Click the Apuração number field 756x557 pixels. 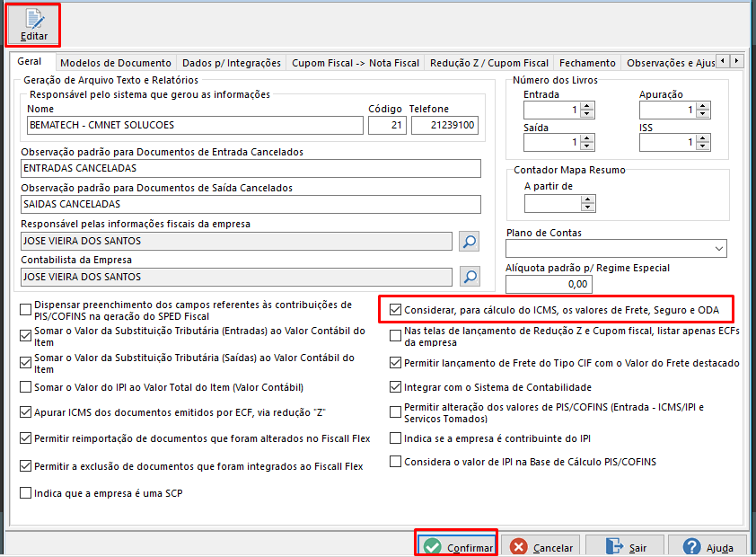point(668,110)
